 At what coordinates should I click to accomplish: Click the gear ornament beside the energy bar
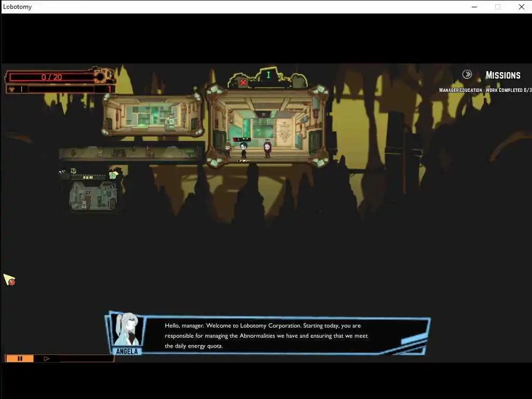pyautogui.click(x=103, y=75)
